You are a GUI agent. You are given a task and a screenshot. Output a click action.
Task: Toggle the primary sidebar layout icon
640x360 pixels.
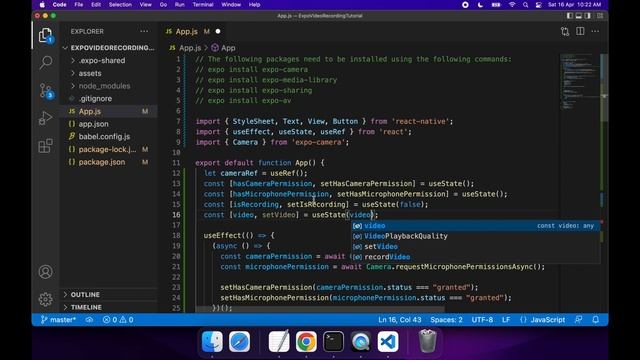pos(570,16)
